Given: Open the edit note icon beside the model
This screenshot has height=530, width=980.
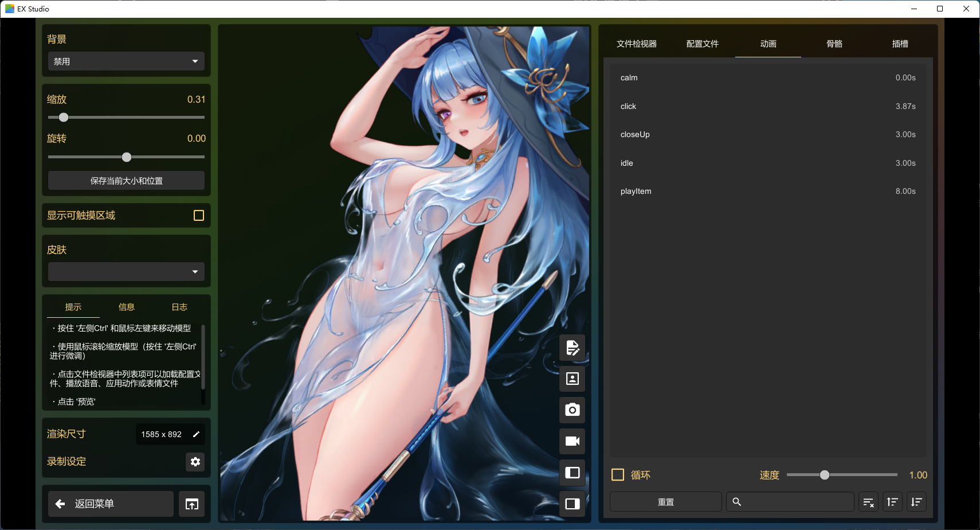Looking at the screenshot, I should click(x=572, y=348).
